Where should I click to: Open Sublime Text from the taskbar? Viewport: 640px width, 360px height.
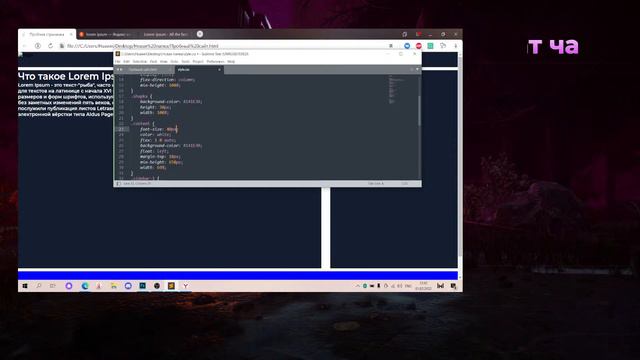(x=171, y=286)
